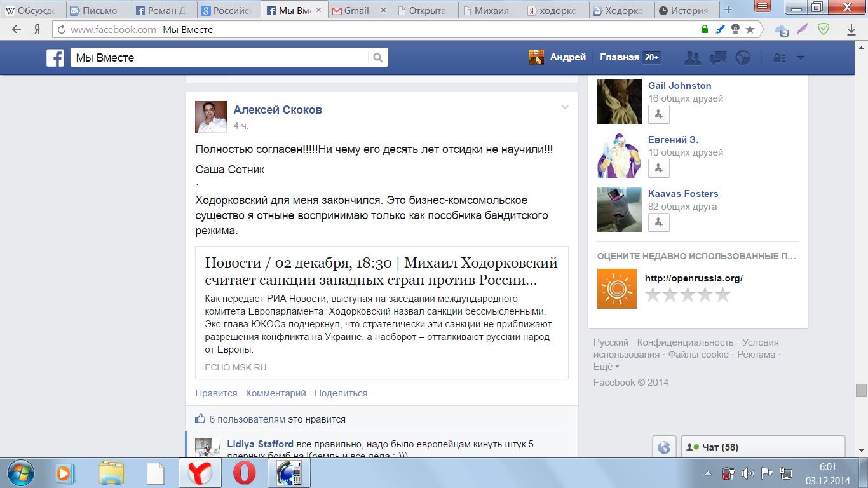Rate openrussia.org with one star
The image size is (868, 488).
tap(653, 295)
